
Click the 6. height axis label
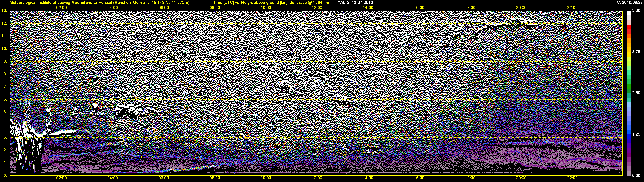tap(6, 99)
